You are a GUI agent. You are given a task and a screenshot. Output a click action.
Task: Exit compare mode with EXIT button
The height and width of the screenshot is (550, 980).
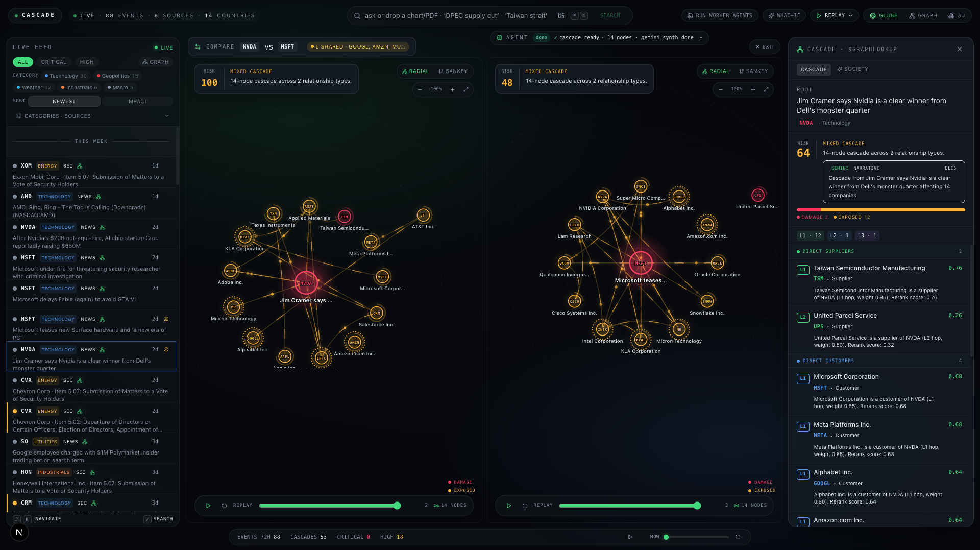point(765,47)
